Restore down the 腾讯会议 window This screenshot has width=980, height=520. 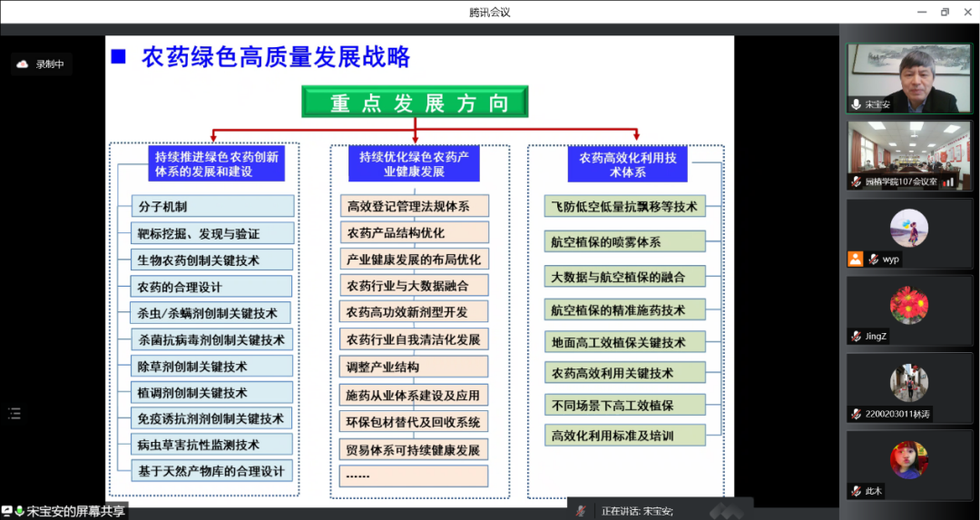click(945, 12)
